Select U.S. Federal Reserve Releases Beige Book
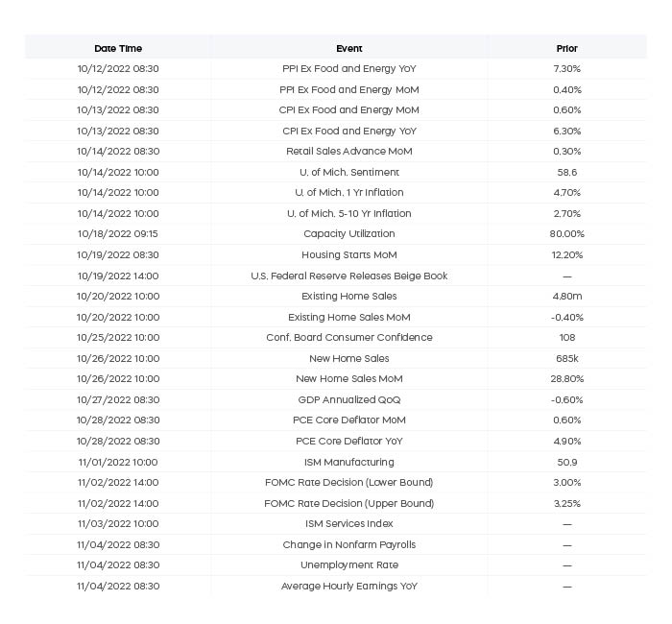This screenshot has height=624, width=672. pos(348,276)
